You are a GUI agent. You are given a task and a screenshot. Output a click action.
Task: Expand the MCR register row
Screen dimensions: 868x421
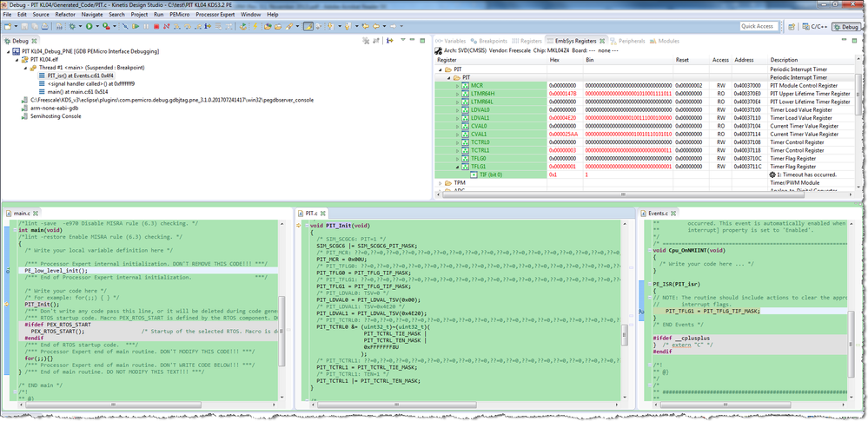tap(458, 86)
